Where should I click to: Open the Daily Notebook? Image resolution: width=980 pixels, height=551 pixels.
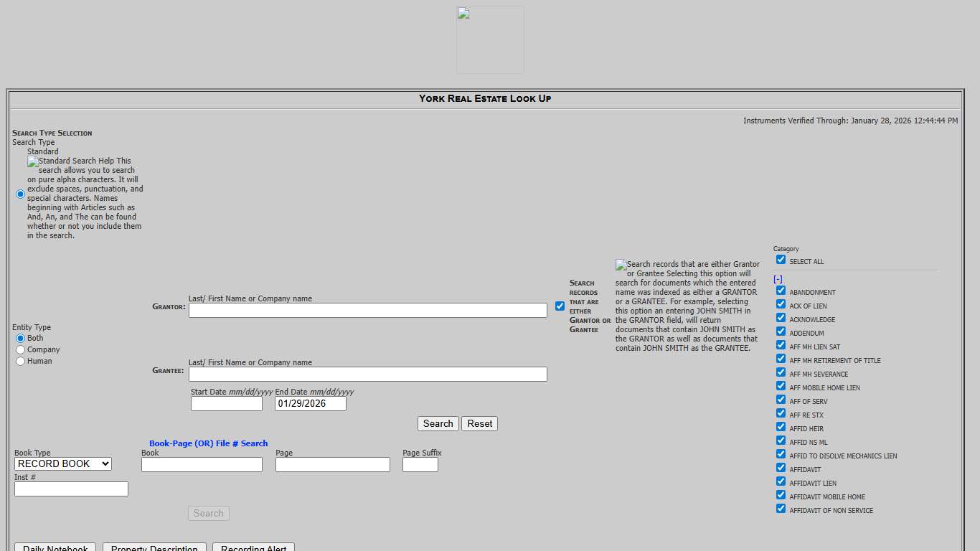click(x=55, y=547)
